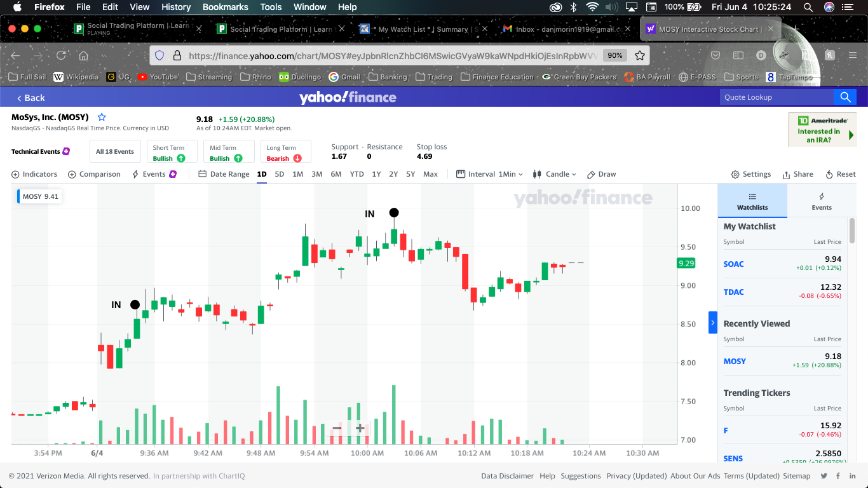Open the Banking bookmarks folder
Image resolution: width=868 pixels, height=488 pixels.
pos(387,77)
